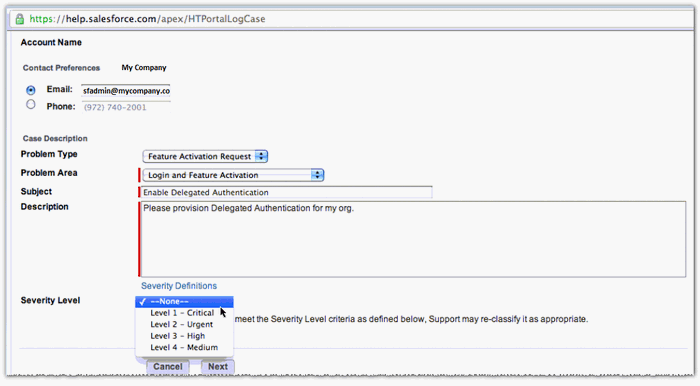The height and width of the screenshot is (386, 700).
Task: Click the Cancel button
Action: click(168, 366)
